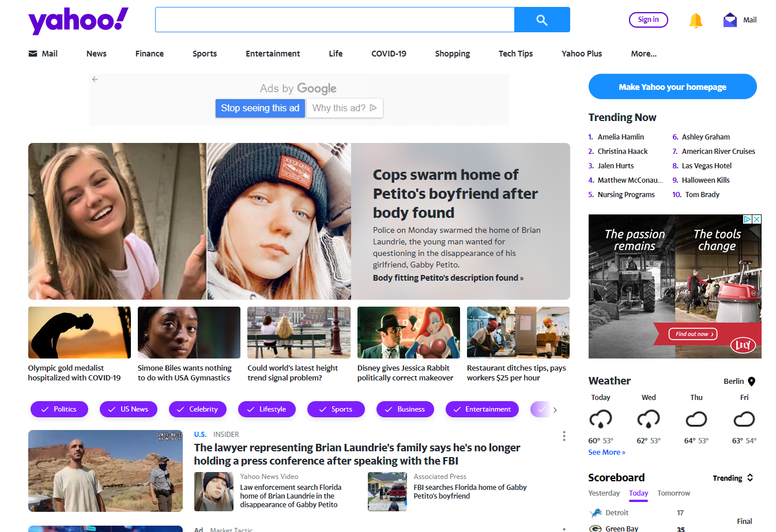Click the right chevron to reveal more topics
This screenshot has width=776, height=532.
pos(555,409)
